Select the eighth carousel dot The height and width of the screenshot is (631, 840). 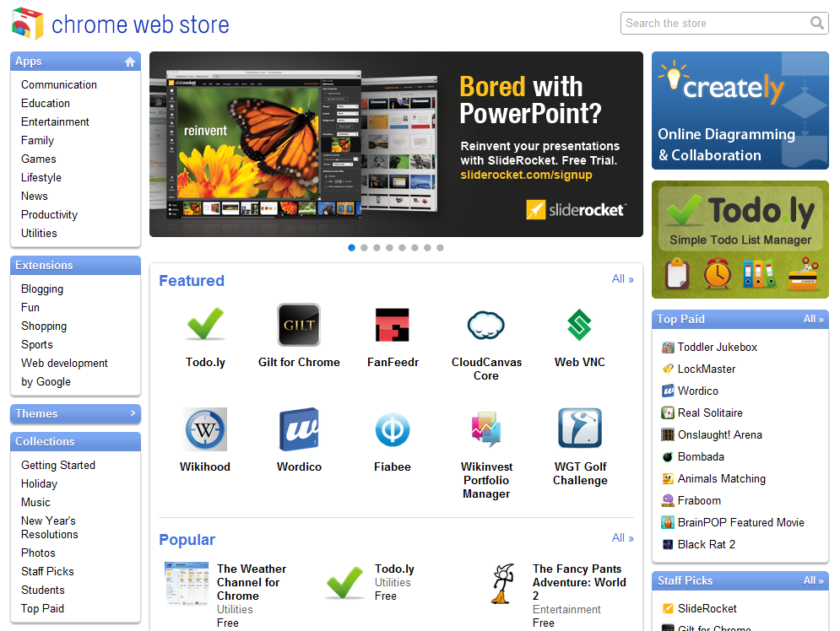[x=440, y=248]
